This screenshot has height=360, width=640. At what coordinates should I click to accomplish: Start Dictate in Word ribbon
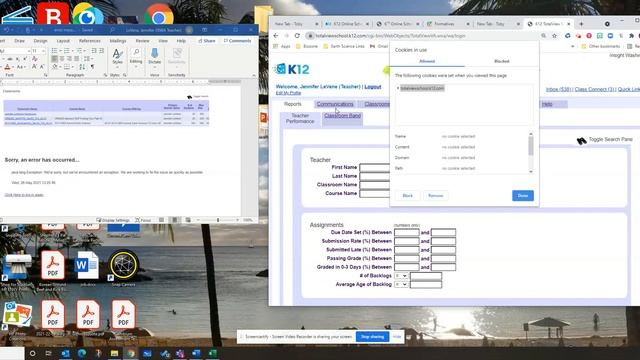coord(155,57)
